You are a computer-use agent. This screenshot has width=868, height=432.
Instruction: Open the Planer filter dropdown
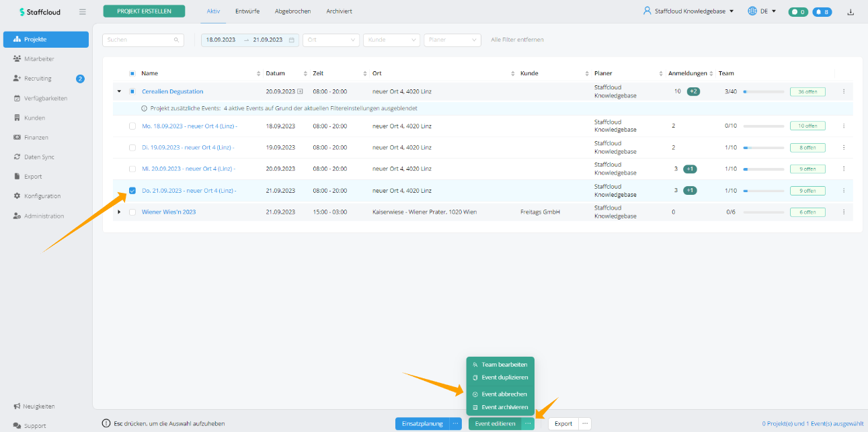click(452, 40)
